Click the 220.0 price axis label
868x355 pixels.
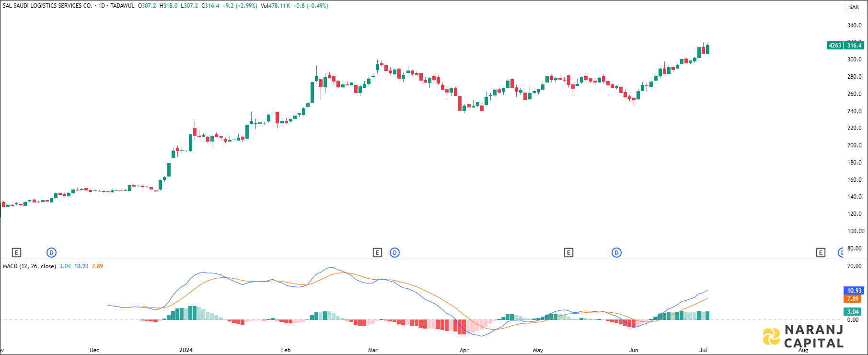coord(854,128)
